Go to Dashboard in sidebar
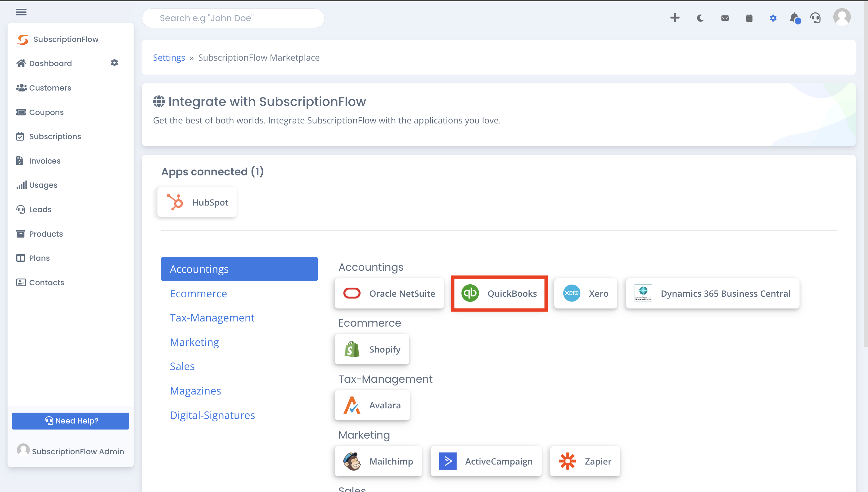This screenshot has width=868, height=492. point(44,63)
